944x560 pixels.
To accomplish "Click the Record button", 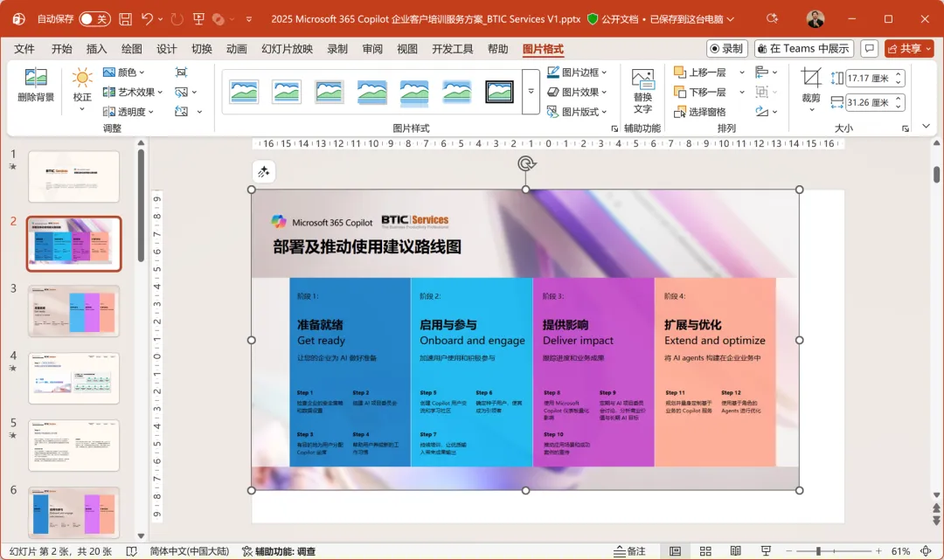I will point(726,49).
